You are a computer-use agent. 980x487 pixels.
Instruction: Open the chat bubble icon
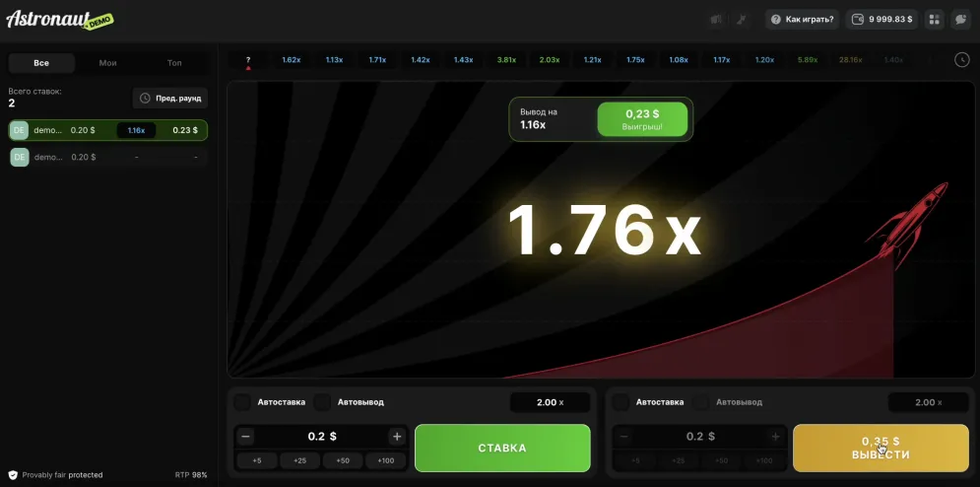click(x=960, y=20)
